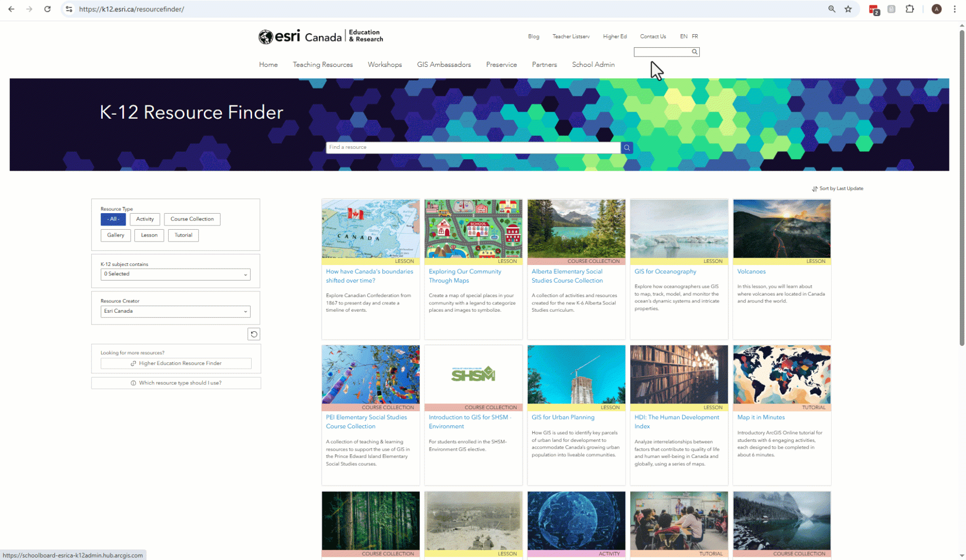The height and width of the screenshot is (560, 966).
Task: Open the browser profile avatar
Action: pos(936,9)
